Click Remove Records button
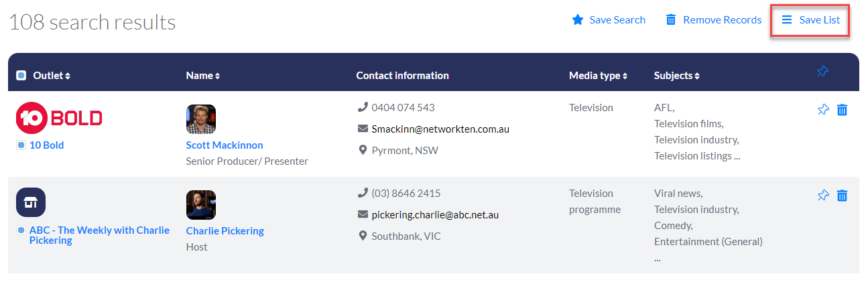The height and width of the screenshot is (282, 868). pyautogui.click(x=713, y=20)
